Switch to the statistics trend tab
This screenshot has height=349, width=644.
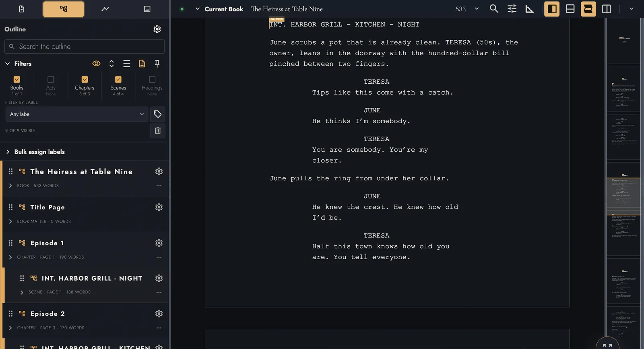click(105, 9)
